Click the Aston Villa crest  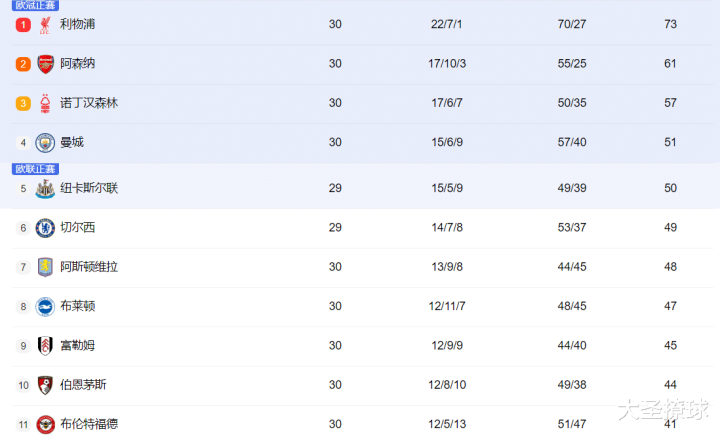45,267
